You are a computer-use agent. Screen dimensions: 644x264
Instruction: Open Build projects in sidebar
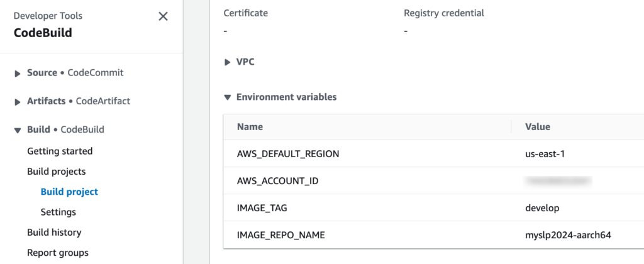point(57,171)
